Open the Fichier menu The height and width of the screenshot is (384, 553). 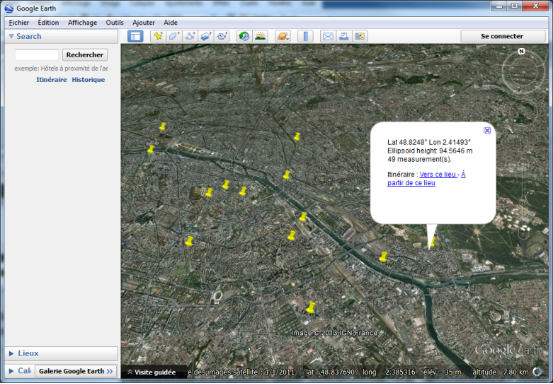click(19, 23)
